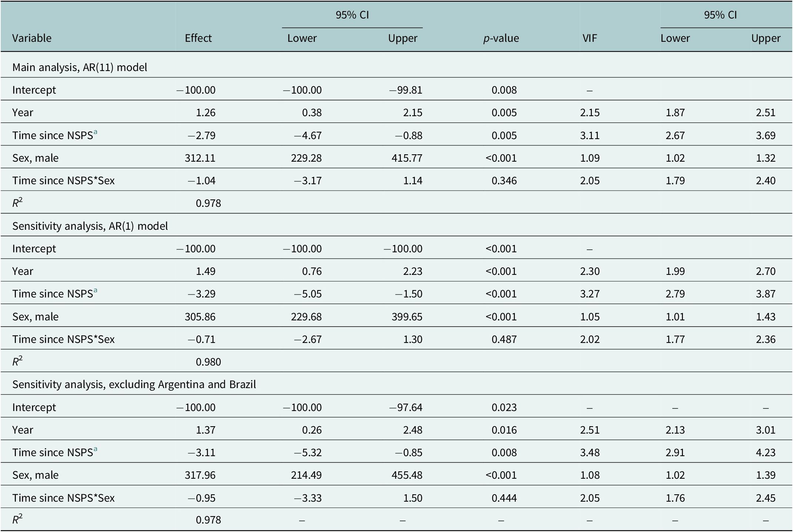Select the effect value 305.86
This screenshot has width=793, height=532.
200,317
